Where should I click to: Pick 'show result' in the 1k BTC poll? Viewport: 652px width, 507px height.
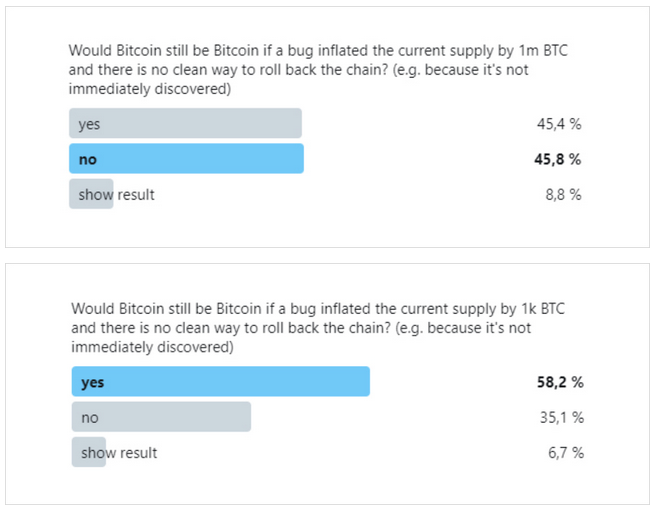click(119, 453)
